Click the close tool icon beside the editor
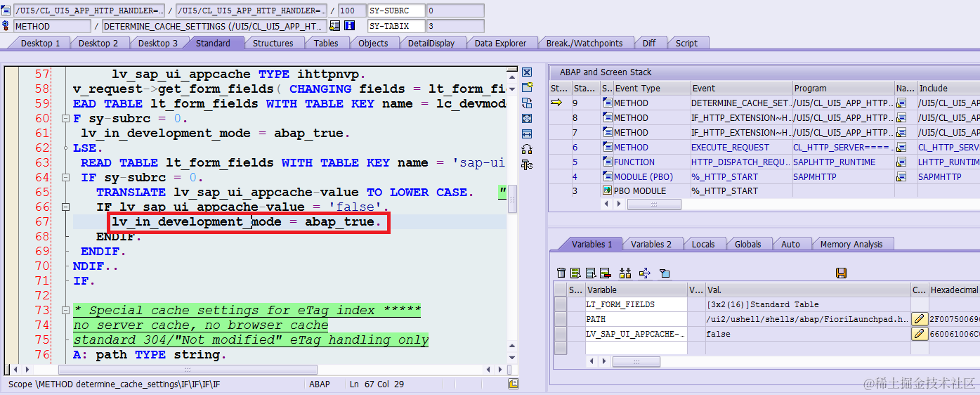Viewport: 980px width, 395px height. click(x=527, y=72)
